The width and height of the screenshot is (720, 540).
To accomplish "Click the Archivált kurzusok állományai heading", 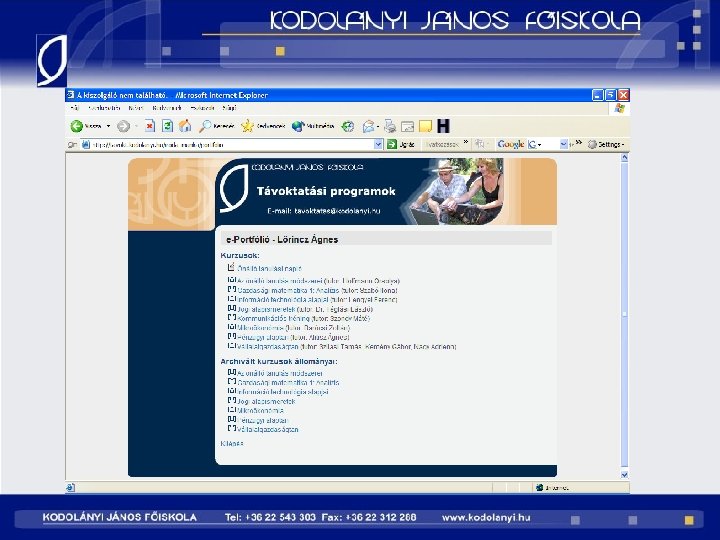I will pyautogui.click(x=279, y=361).
